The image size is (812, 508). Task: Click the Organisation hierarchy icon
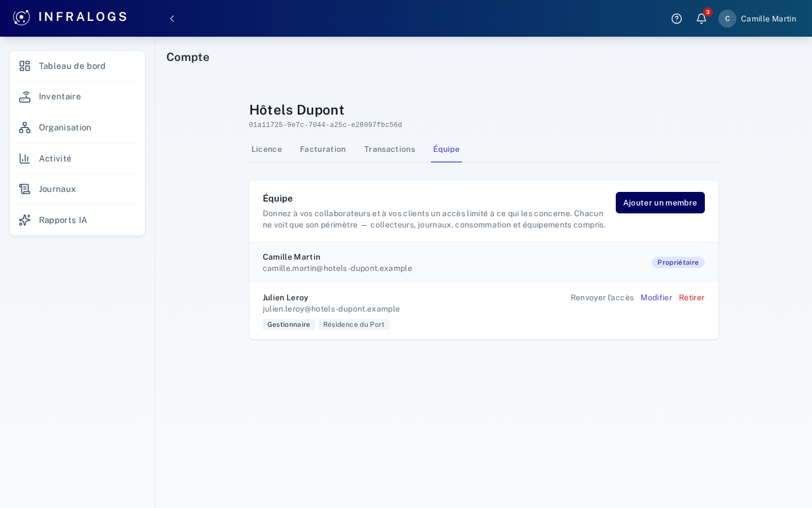[25, 128]
